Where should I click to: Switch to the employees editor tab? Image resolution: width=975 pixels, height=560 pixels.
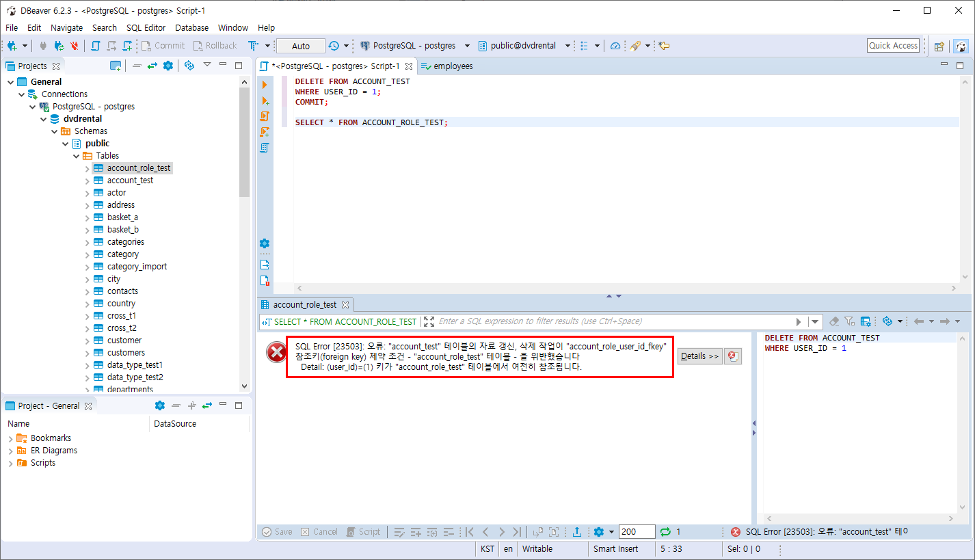446,66
